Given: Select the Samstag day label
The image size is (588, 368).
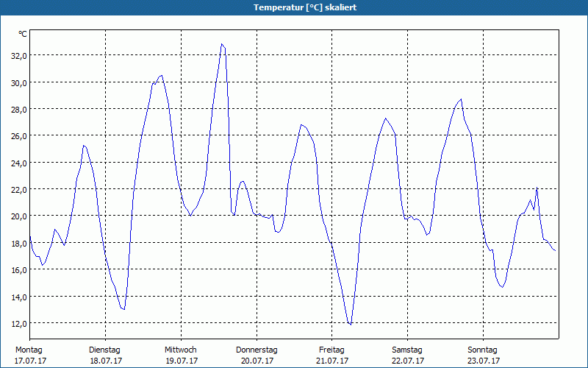Looking at the screenshot, I should click(407, 350).
